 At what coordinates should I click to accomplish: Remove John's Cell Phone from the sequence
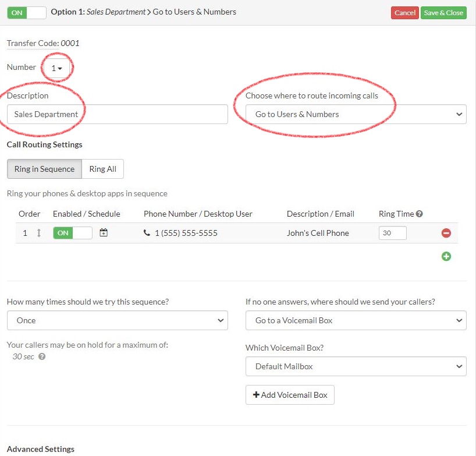coord(446,232)
